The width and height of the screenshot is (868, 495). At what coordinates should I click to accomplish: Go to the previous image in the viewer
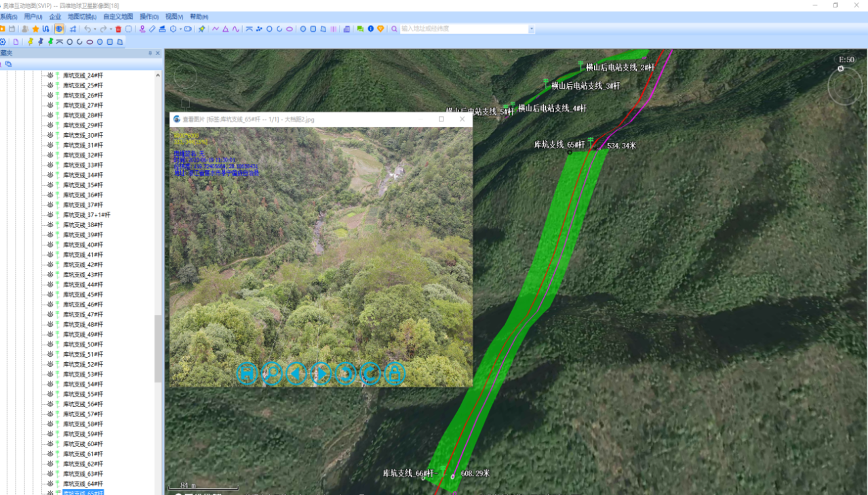coord(296,374)
